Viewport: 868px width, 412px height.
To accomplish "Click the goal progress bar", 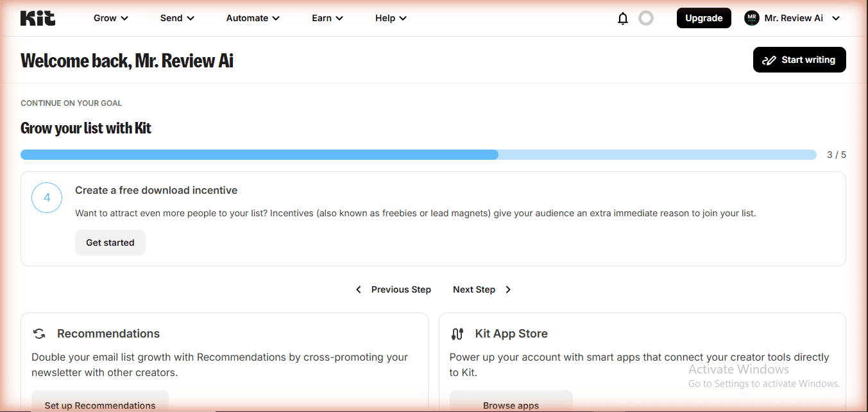I will click(418, 155).
